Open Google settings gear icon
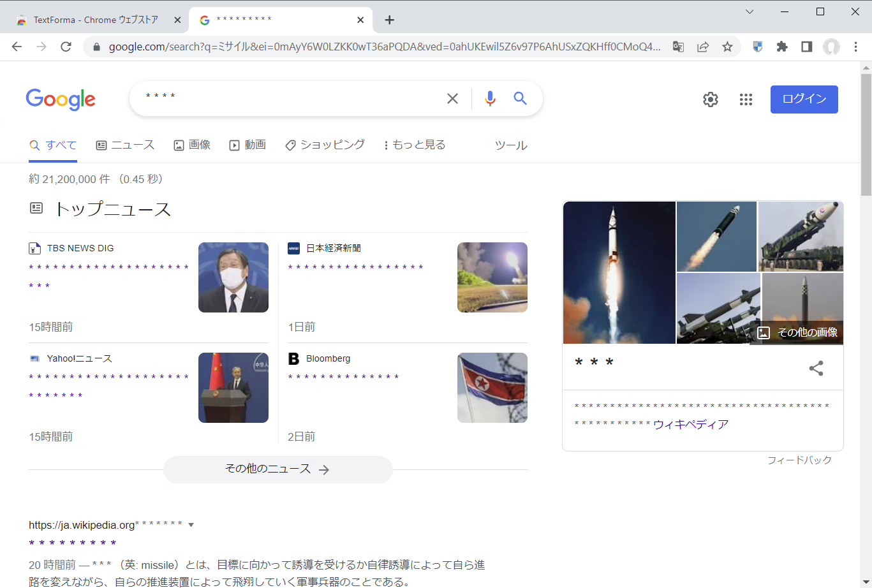The height and width of the screenshot is (588, 872). (x=711, y=99)
